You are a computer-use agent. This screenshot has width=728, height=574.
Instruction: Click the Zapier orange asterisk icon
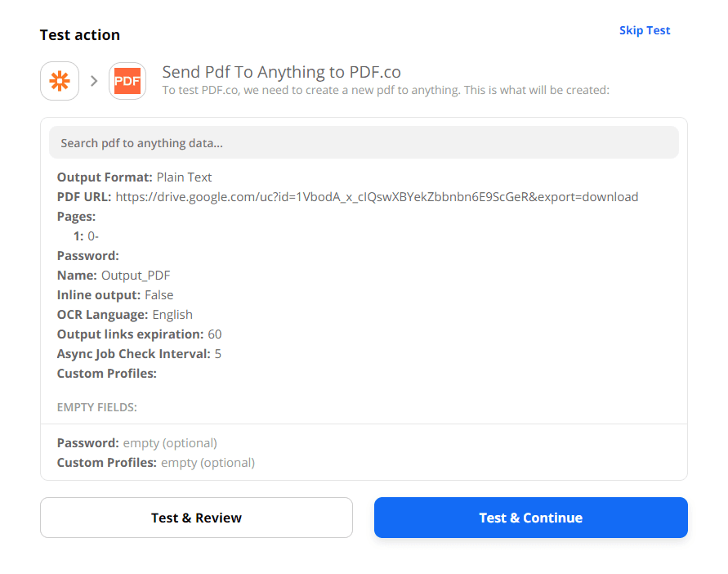point(60,81)
